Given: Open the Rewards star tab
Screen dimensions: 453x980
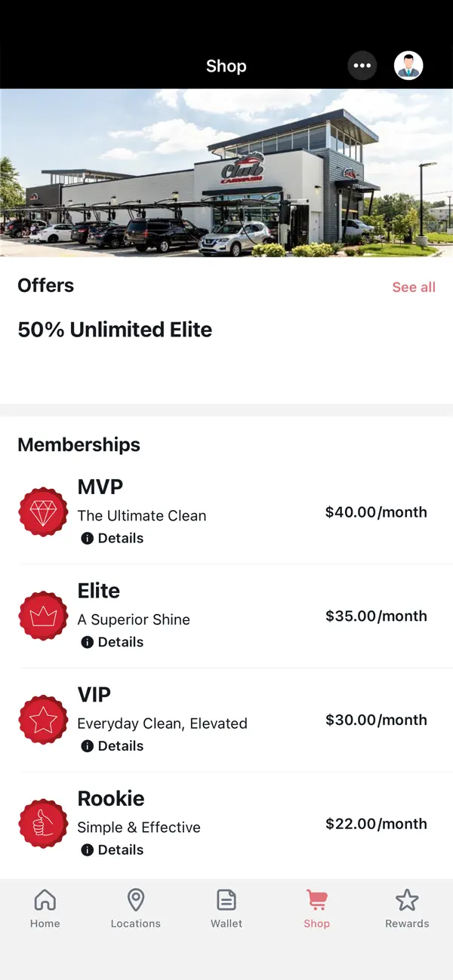Looking at the screenshot, I should 407,908.
